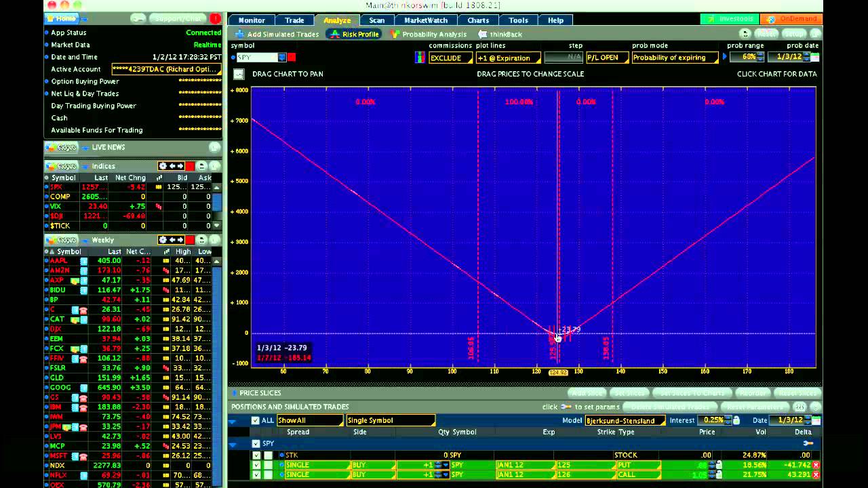Viewport: 868px width, 488px height.
Task: Click the round button in the LIVE NEWS header
Action: click(214, 147)
